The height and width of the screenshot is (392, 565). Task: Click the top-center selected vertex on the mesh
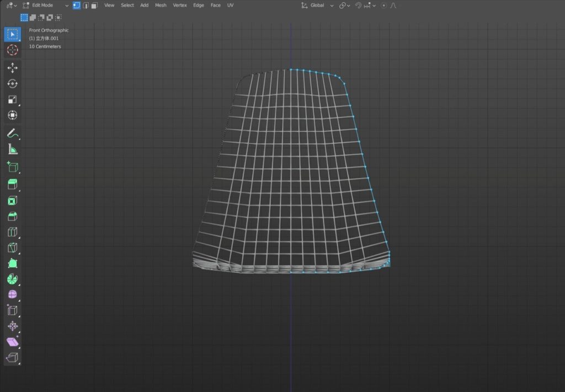pyautogui.click(x=291, y=69)
